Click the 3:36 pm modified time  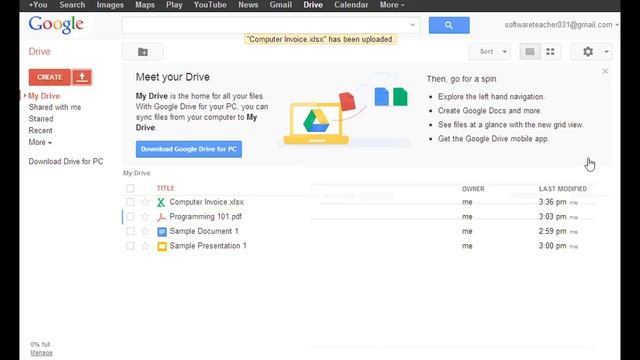pos(552,202)
